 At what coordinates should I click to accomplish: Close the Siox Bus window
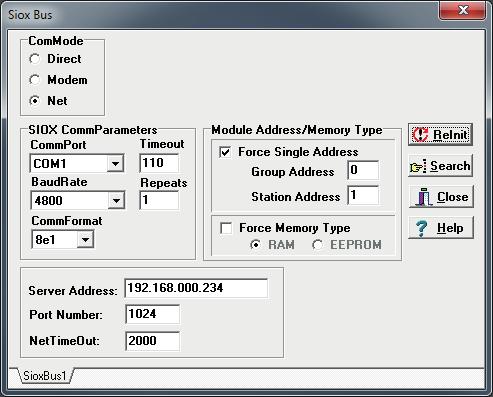pos(463,10)
